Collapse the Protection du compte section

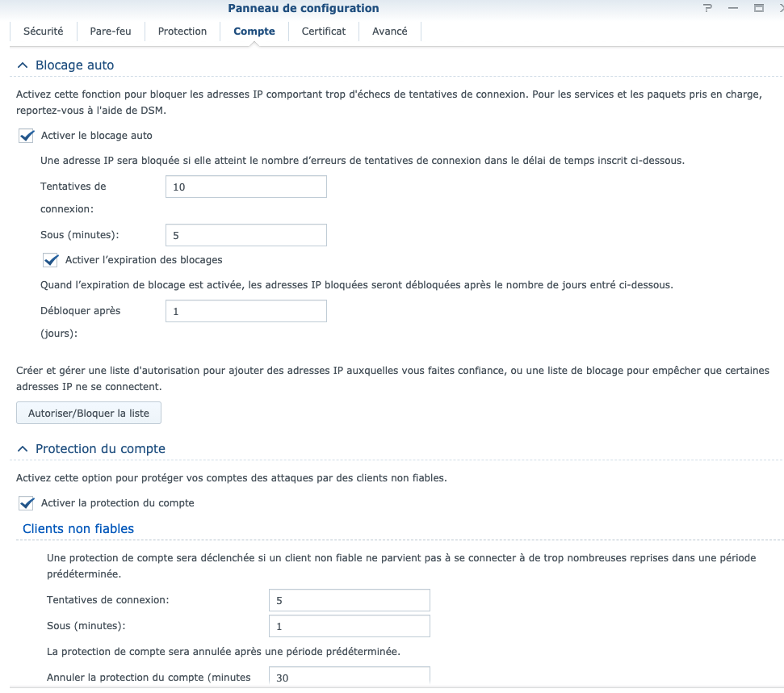click(23, 449)
